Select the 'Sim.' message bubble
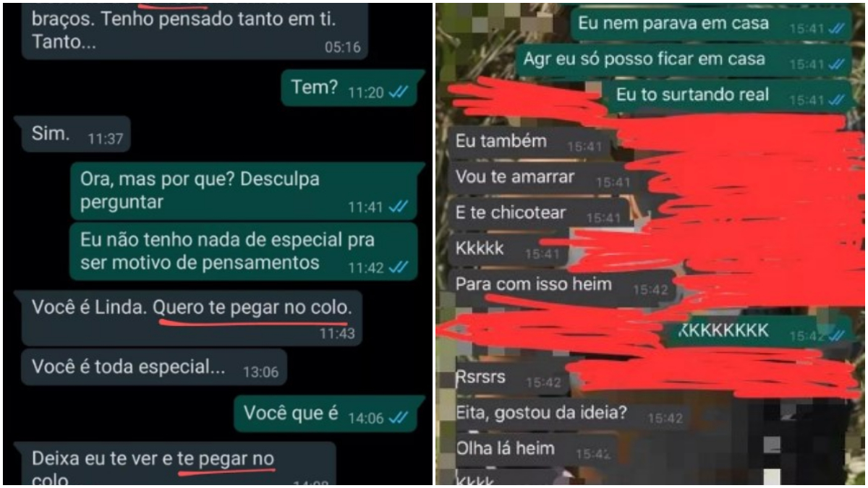This screenshot has height=488, width=868. 76,134
